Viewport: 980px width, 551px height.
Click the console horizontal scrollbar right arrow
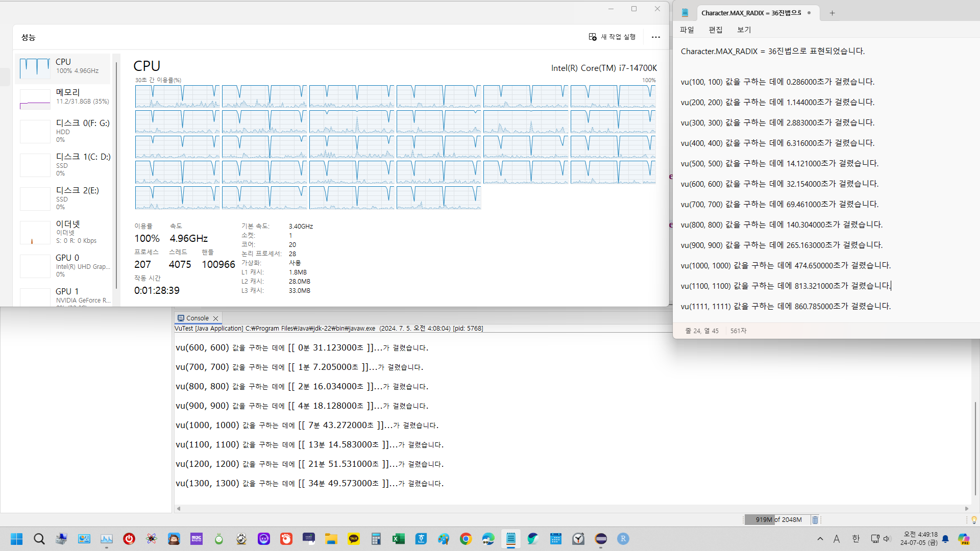coord(966,508)
